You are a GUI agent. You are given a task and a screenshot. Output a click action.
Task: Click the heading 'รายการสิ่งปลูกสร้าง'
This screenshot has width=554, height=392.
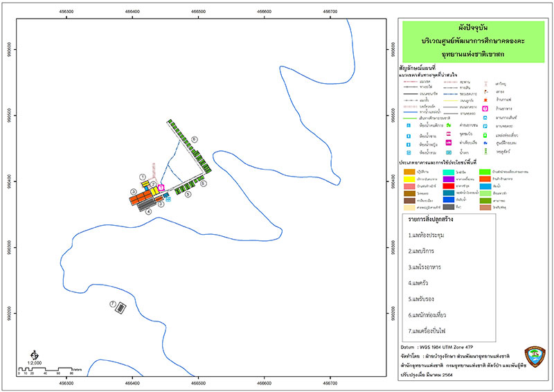pos(431,219)
